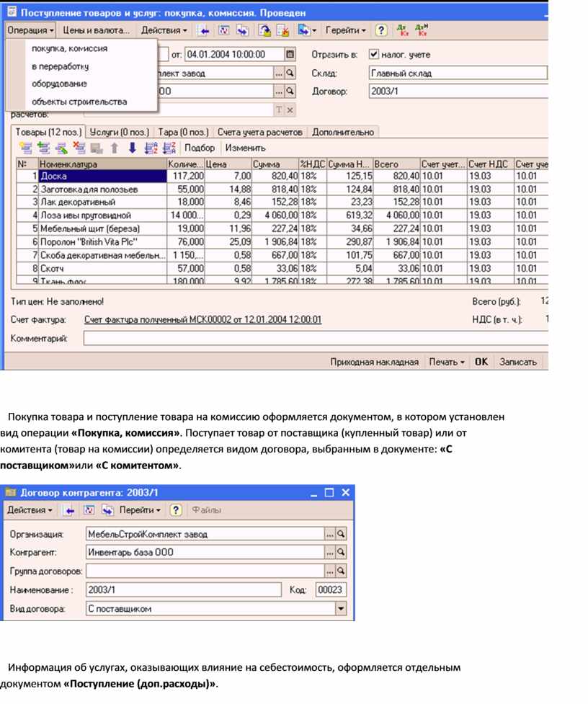Switch to the Тара (0 поз.) tab
This screenshot has width=588, height=704.
183,132
